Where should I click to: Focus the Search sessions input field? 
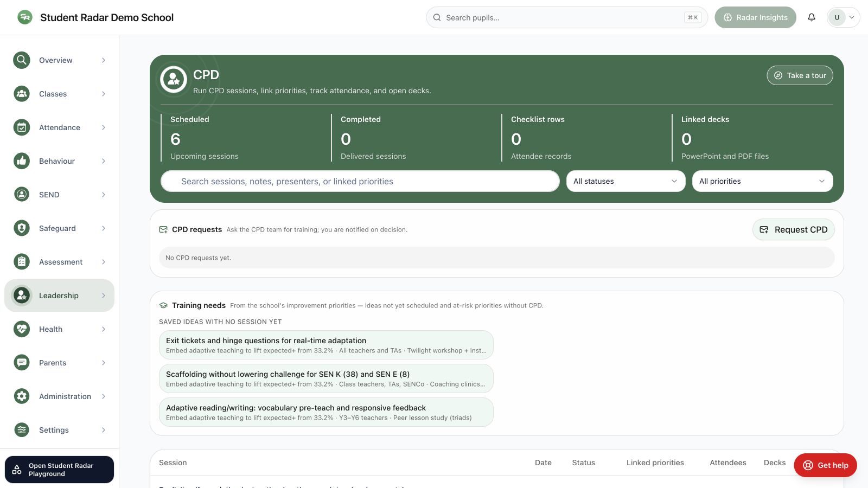360,181
